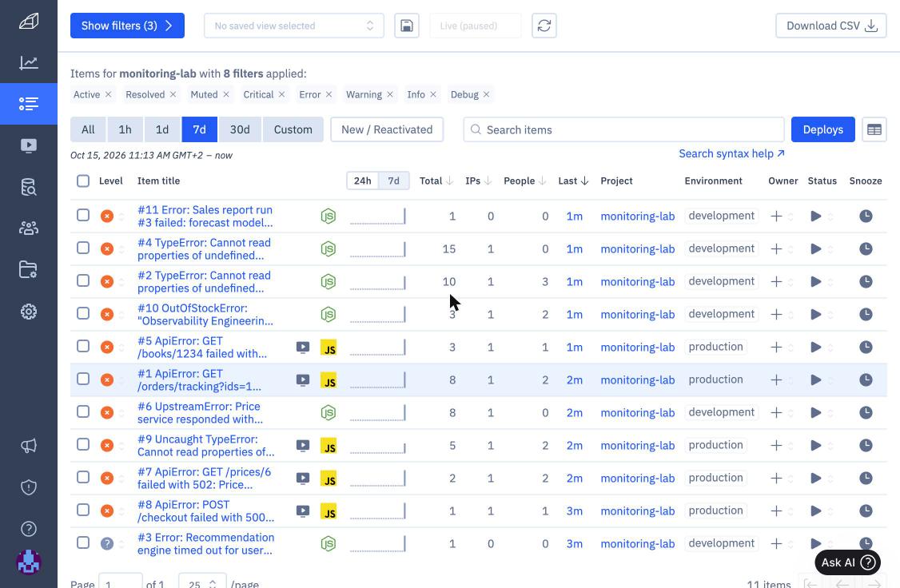Check the box for item #6 UpstreamError
The height and width of the screenshot is (588, 900).
coord(83,411)
